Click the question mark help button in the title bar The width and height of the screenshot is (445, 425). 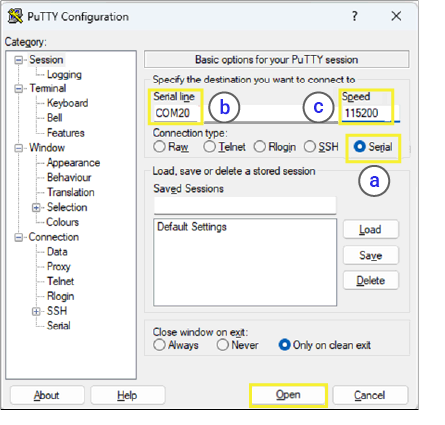click(x=355, y=16)
